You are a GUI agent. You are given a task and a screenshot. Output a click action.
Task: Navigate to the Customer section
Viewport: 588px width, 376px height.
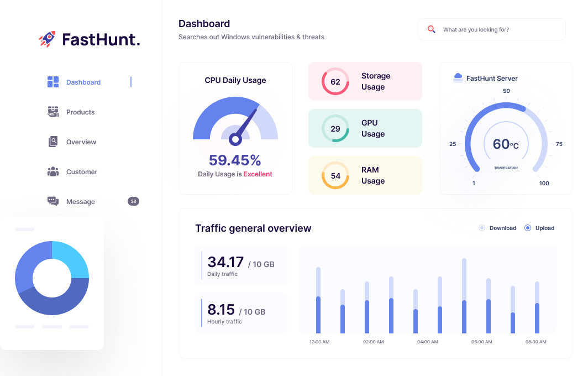coord(81,171)
